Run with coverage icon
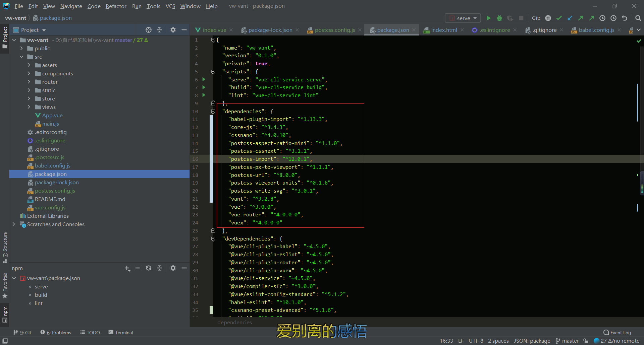 pos(510,18)
